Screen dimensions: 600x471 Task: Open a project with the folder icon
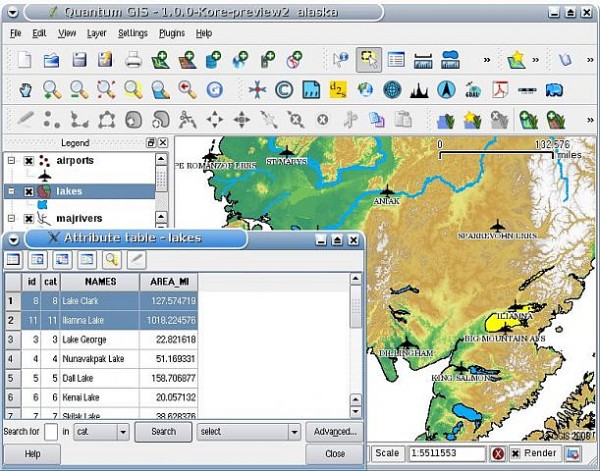(51, 60)
